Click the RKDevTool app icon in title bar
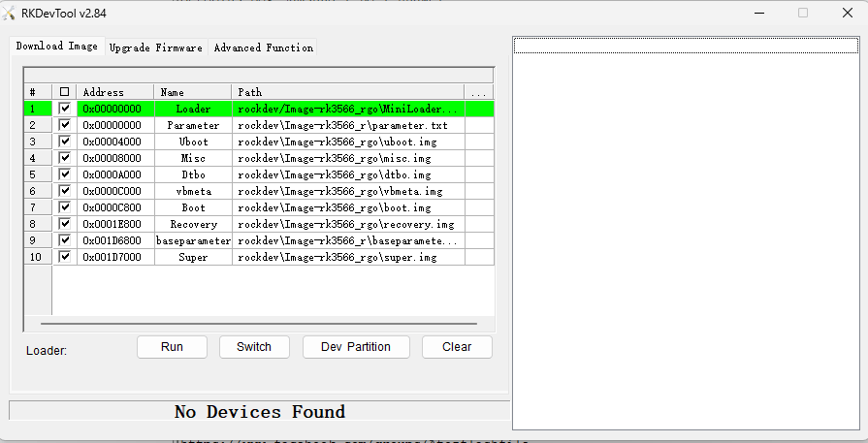The height and width of the screenshot is (443, 868). pyautogui.click(x=9, y=14)
